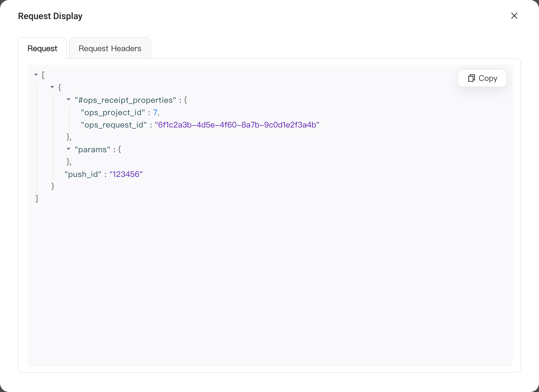Screen dimensions: 539x392
Task: Click the "ops_project_id" key
Action: (113, 112)
